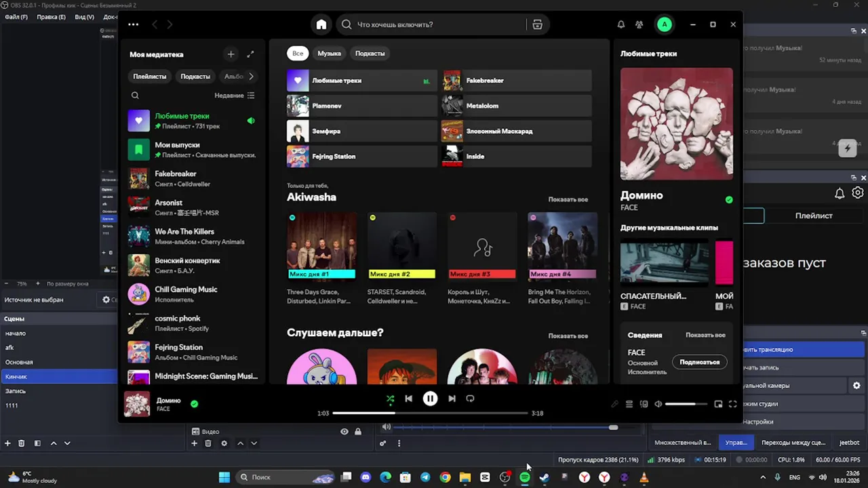
Task: Search within the library using magnifier icon
Action: coord(135,96)
